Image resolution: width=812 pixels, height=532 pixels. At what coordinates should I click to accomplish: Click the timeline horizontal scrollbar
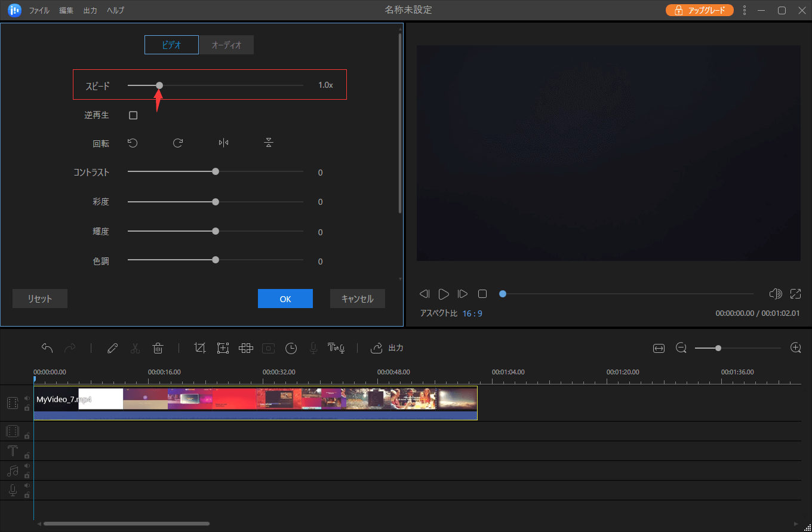[x=127, y=524]
